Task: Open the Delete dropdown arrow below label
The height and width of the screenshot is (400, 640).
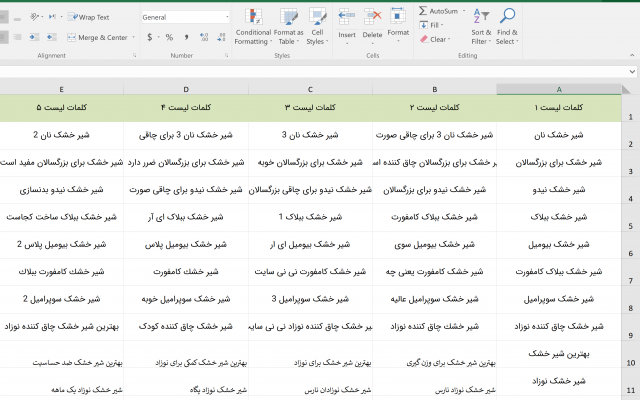Action: tap(372, 42)
